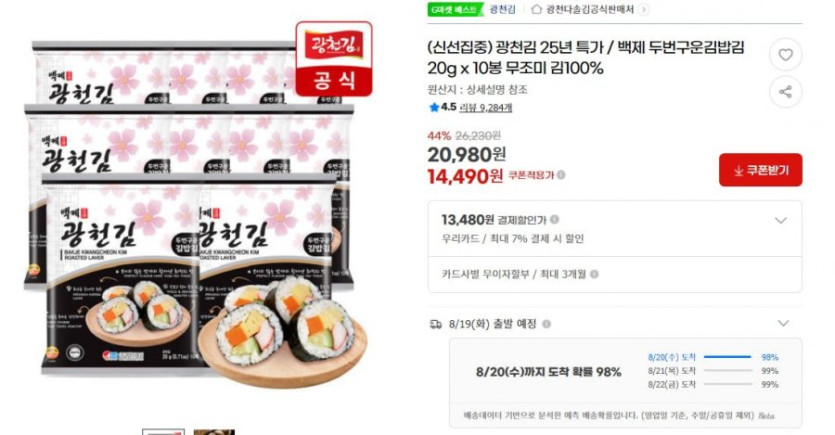
Task: Click the home icon before 광천다솔김공식판매처
Action: [x=536, y=9]
